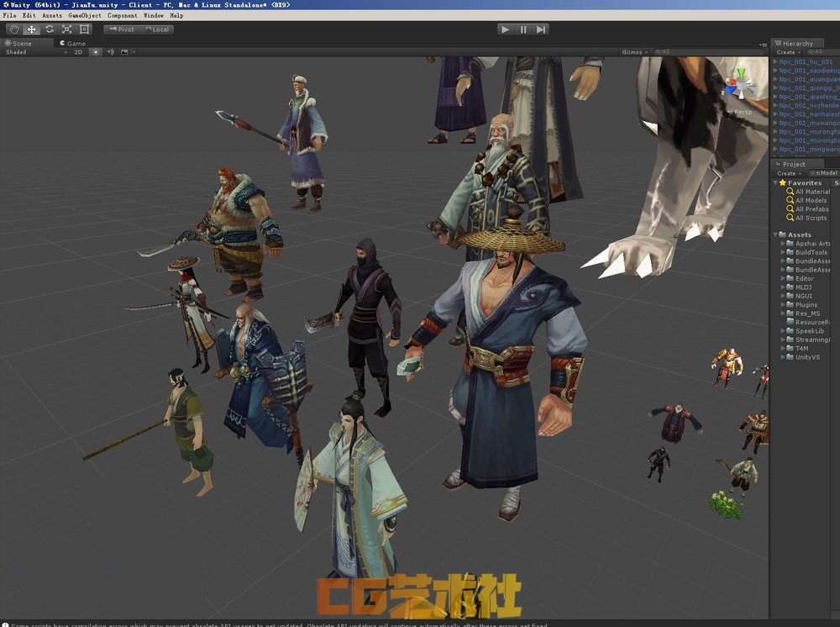
Task: Open the Hierarchy Create dropdown
Action: [788, 52]
